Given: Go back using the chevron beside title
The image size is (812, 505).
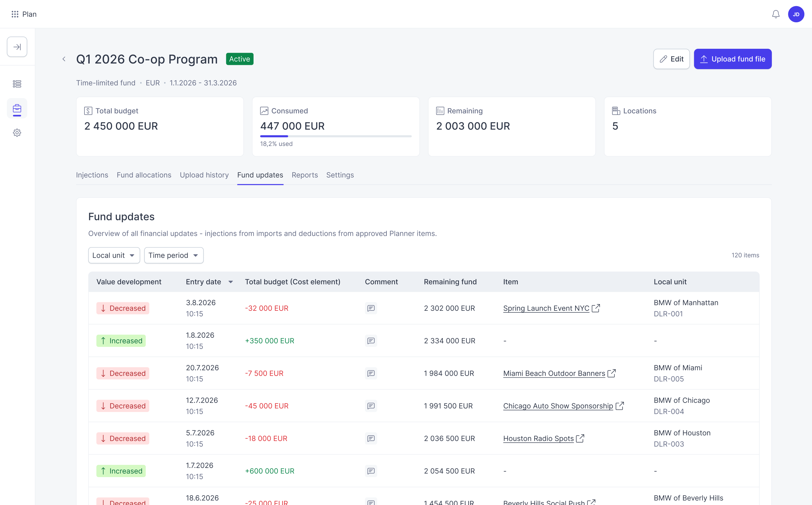Looking at the screenshot, I should tap(64, 59).
